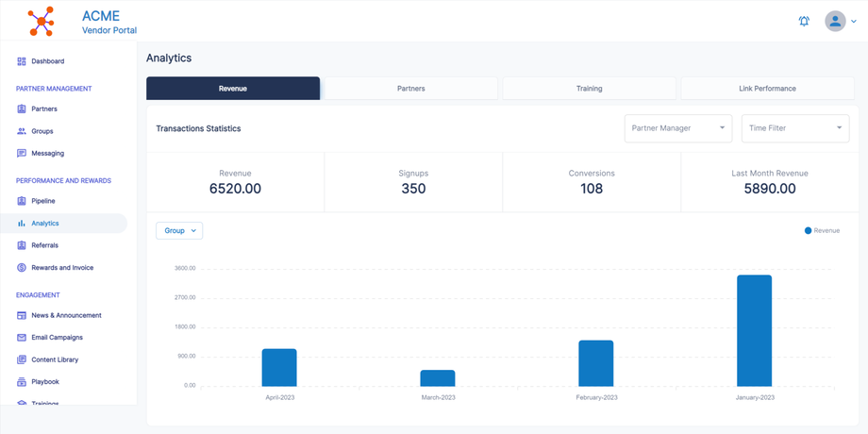Click the Signups 350 statistic
The height and width of the screenshot is (434, 868).
[x=413, y=182]
